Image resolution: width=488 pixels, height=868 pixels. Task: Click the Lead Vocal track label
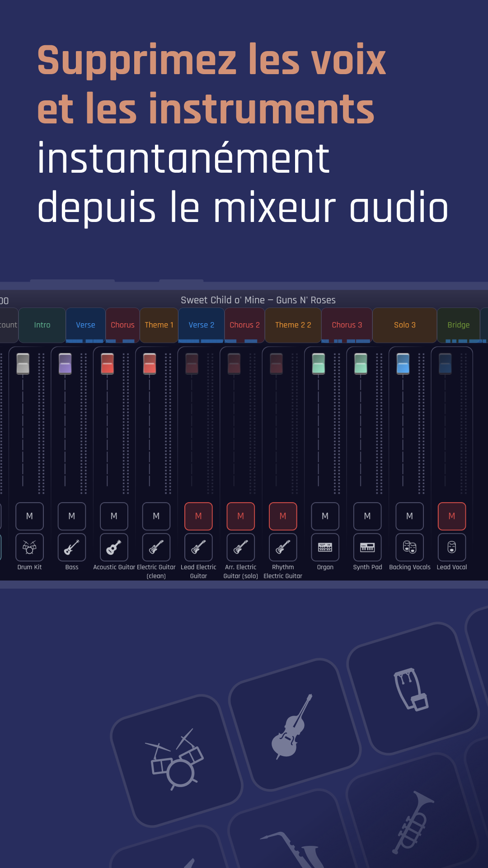pyautogui.click(x=452, y=567)
